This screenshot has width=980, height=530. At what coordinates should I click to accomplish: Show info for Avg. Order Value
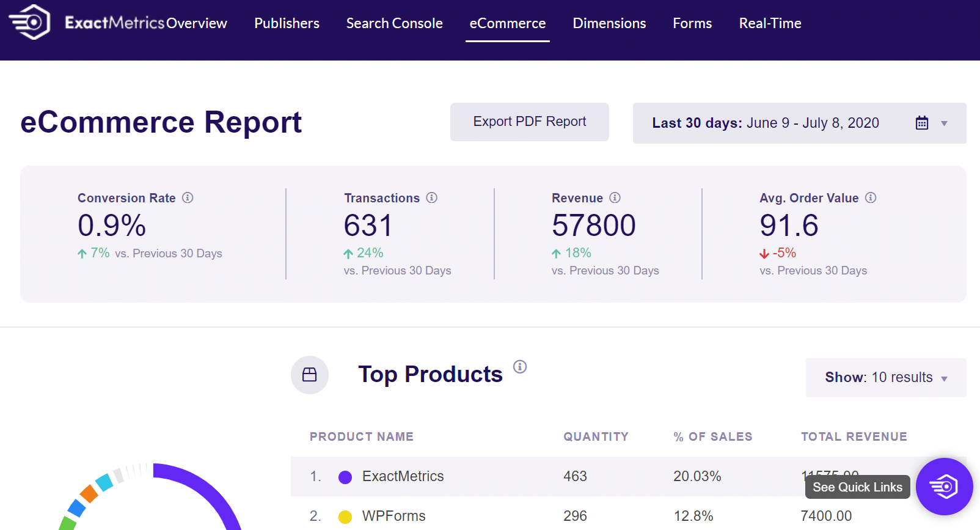(x=871, y=197)
